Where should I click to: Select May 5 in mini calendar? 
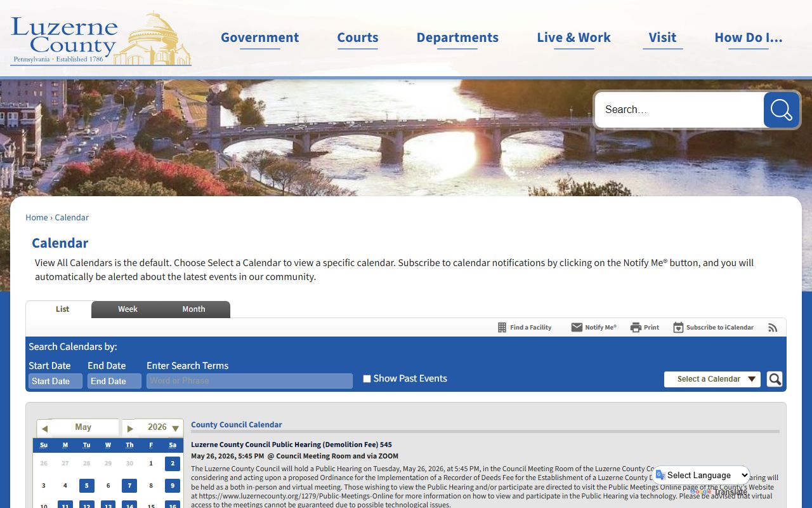click(x=86, y=486)
